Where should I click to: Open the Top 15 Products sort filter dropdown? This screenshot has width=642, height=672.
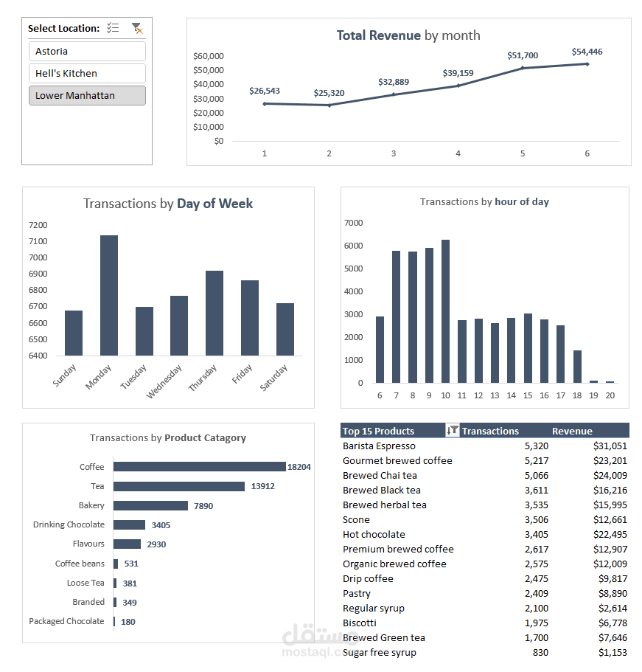point(453,430)
